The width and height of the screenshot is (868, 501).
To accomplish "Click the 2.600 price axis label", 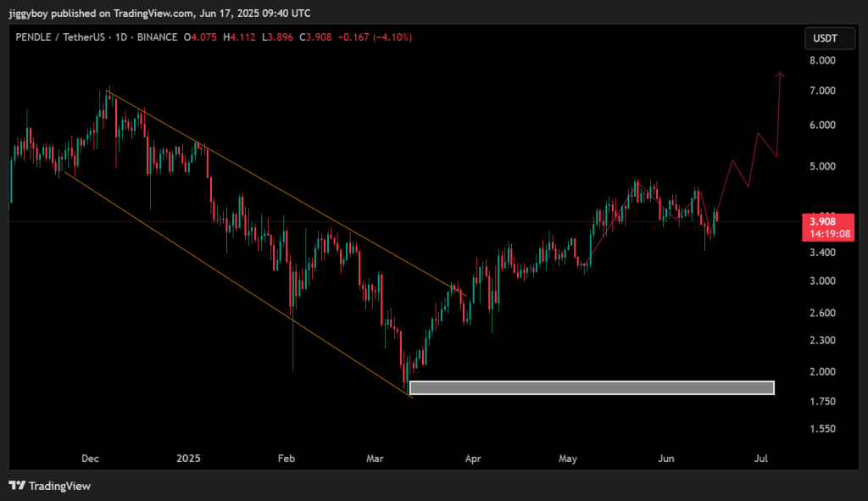I will pos(822,313).
